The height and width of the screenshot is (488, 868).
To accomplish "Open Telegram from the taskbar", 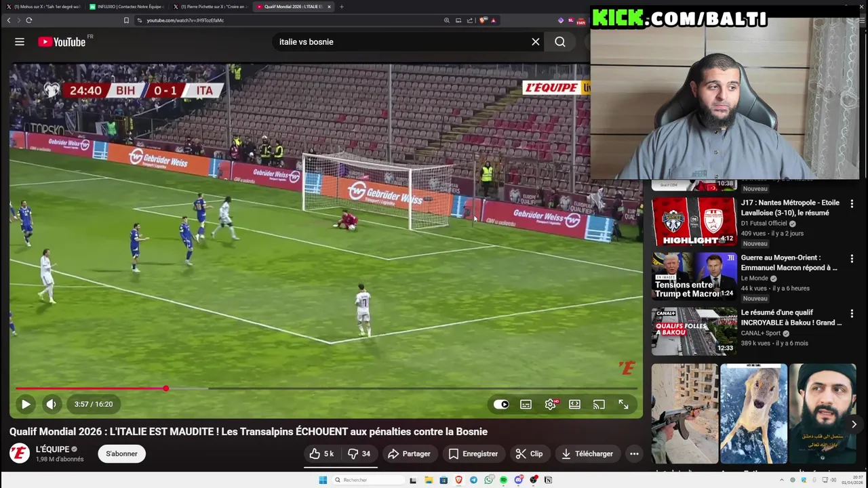I will point(473,480).
